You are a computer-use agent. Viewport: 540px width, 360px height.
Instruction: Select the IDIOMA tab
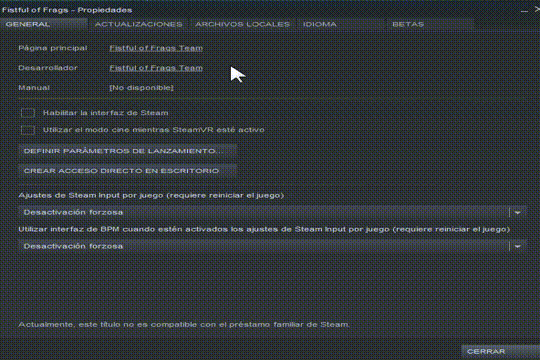click(x=341, y=24)
